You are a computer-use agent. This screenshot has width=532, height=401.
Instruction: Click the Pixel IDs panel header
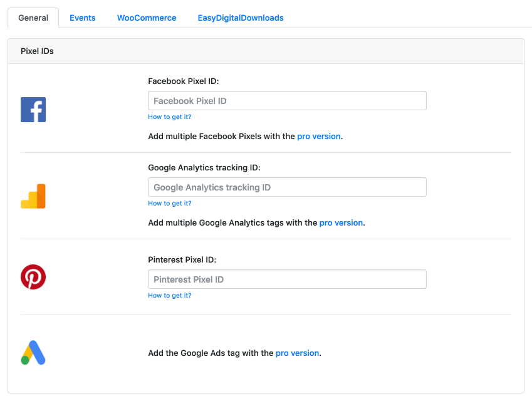point(266,51)
